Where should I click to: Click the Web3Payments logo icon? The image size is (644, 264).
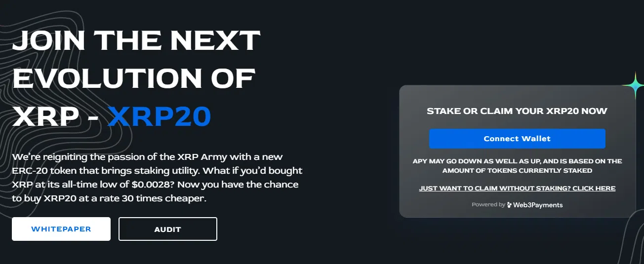(x=509, y=205)
